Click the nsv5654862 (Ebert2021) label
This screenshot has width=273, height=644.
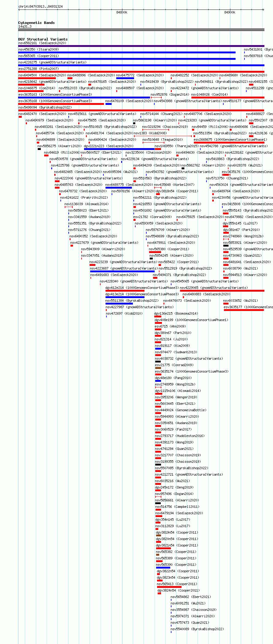coord(191,597)
